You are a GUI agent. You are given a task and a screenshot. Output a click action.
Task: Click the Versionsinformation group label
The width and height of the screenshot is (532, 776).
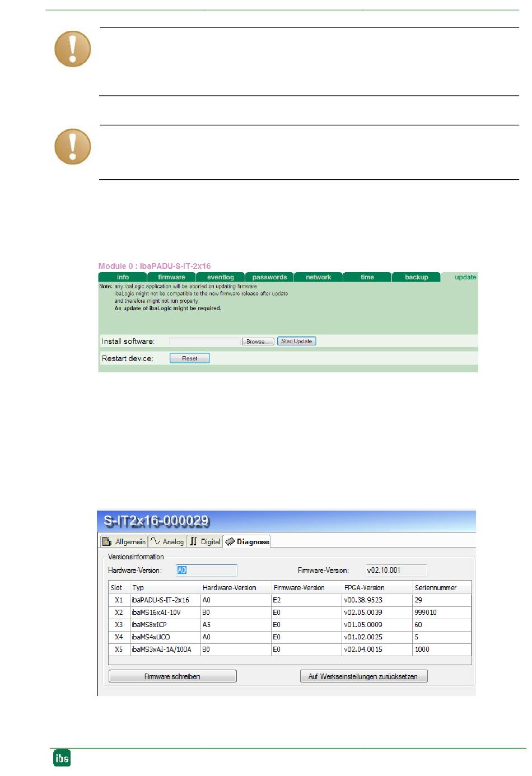pos(136,557)
